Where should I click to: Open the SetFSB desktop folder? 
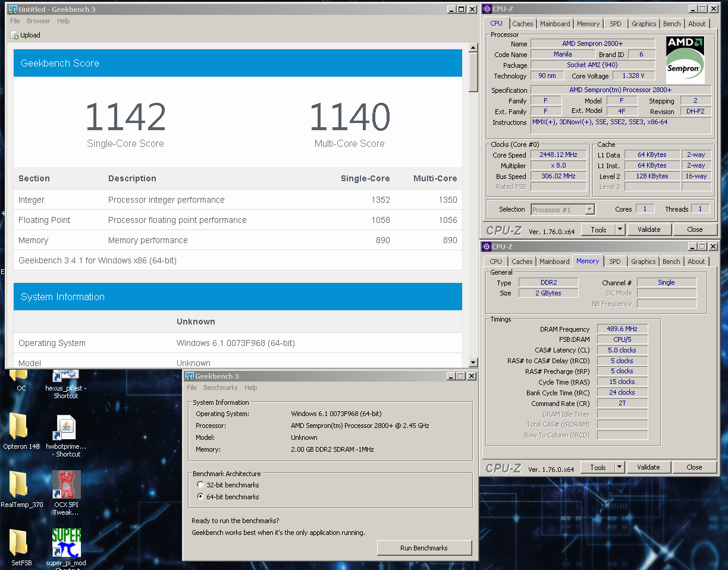[x=18, y=543]
